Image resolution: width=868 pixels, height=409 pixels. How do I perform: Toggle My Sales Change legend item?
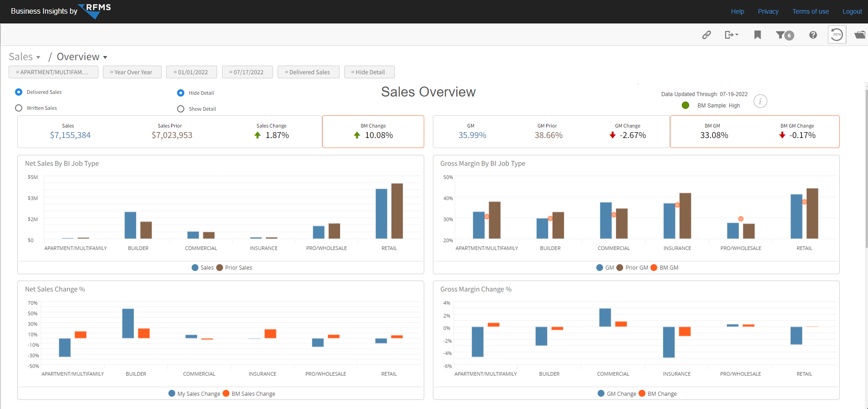pos(194,394)
